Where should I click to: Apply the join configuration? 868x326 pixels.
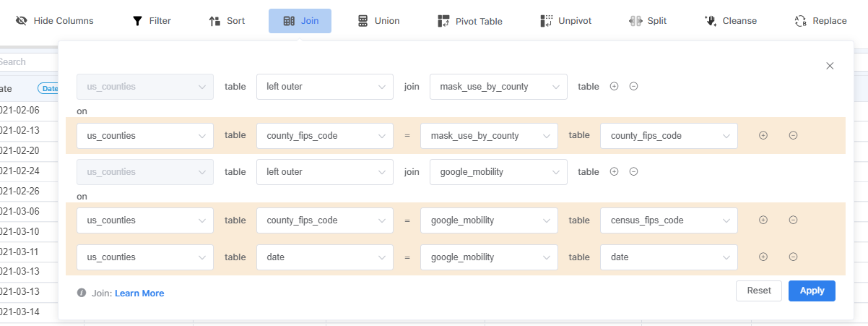point(812,291)
